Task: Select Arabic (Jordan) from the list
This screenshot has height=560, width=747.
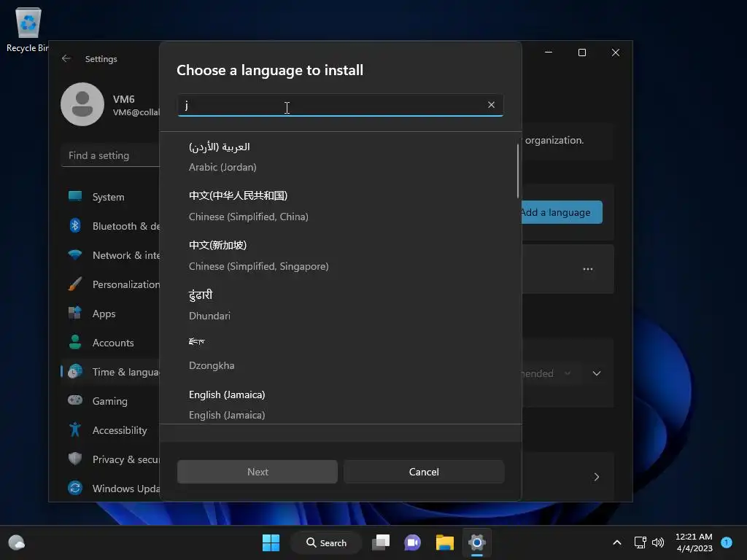Action: pos(340,157)
